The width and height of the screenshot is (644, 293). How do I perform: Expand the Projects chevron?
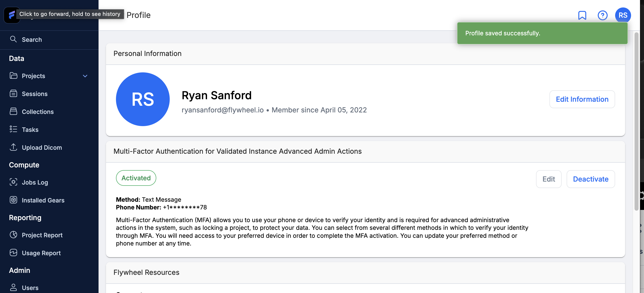[x=85, y=76]
